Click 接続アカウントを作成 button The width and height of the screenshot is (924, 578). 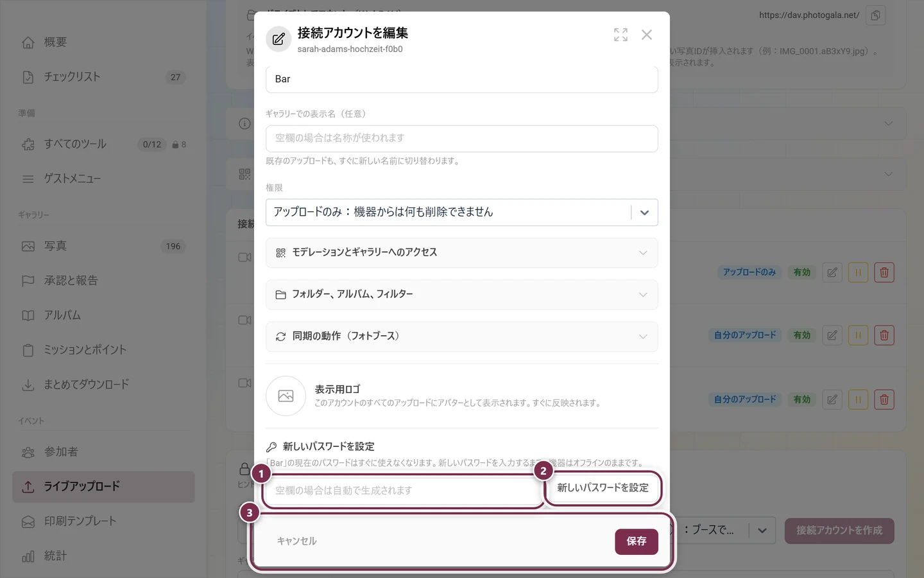(839, 530)
